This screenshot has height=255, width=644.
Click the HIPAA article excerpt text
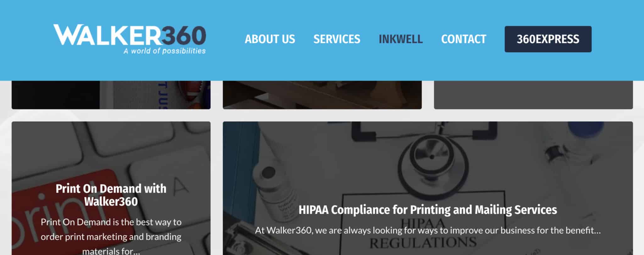[428, 230]
